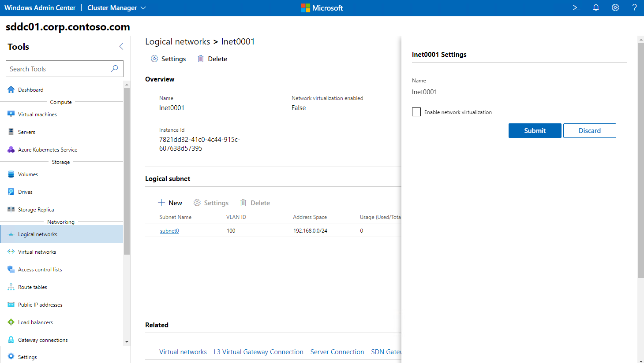The width and height of the screenshot is (644, 363).
Task: Open sidebar Settings gear at bottom
Action: coord(11,356)
